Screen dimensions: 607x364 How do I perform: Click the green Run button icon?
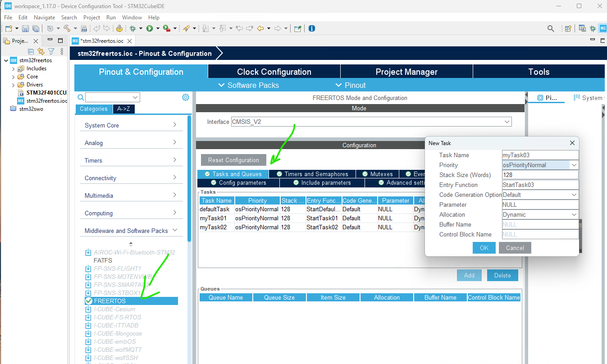[x=150, y=28]
